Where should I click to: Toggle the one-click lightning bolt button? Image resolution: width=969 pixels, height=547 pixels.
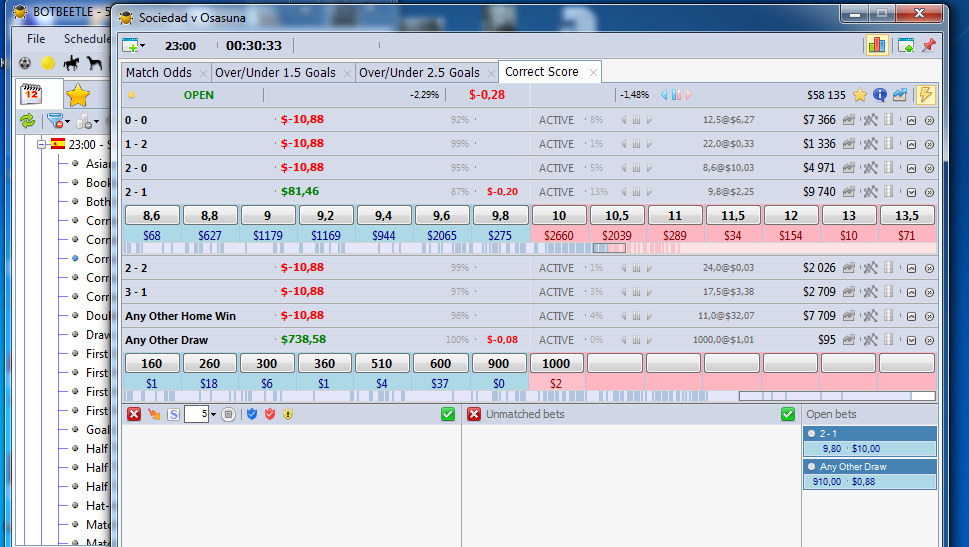(925, 95)
